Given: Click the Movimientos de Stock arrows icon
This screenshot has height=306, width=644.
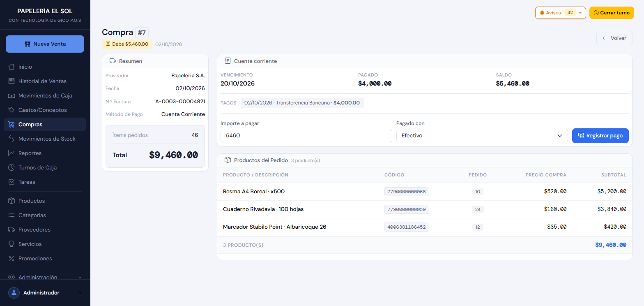Looking at the screenshot, I should tap(11, 139).
